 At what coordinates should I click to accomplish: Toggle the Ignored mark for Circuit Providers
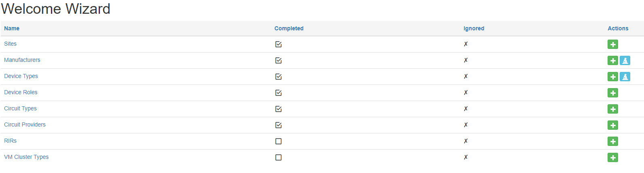click(466, 125)
